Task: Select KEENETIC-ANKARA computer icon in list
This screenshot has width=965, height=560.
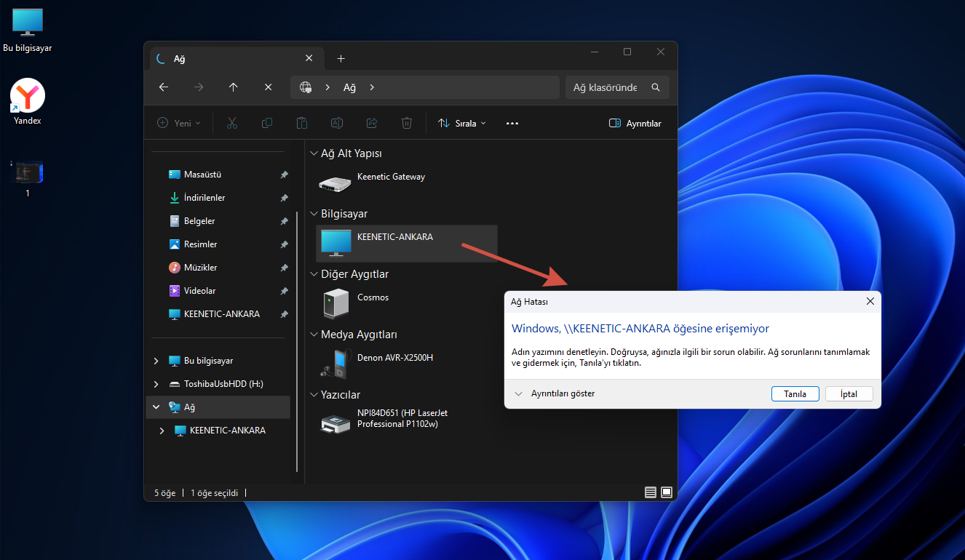Action: 335,243
